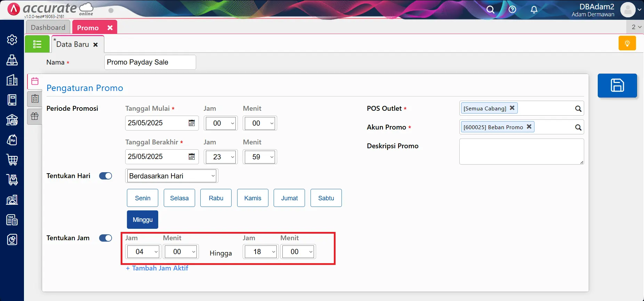
Task: Open the factory warehouse module icon
Action: pos(12,200)
